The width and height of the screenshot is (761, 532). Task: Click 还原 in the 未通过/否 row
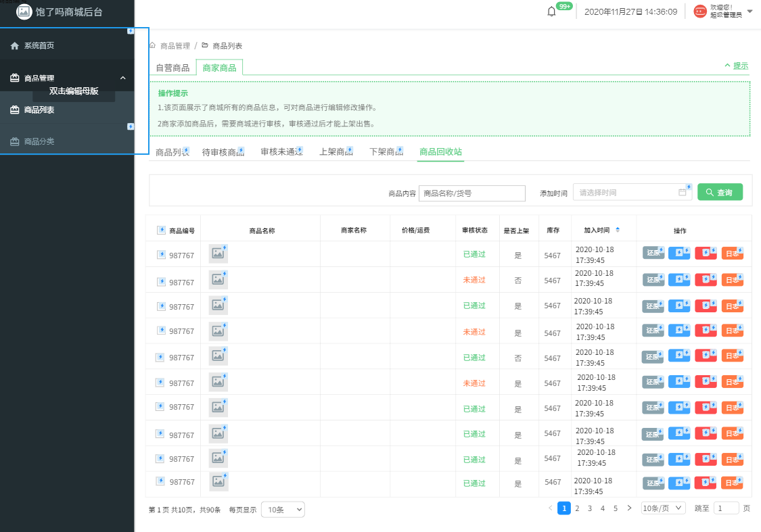(653, 279)
